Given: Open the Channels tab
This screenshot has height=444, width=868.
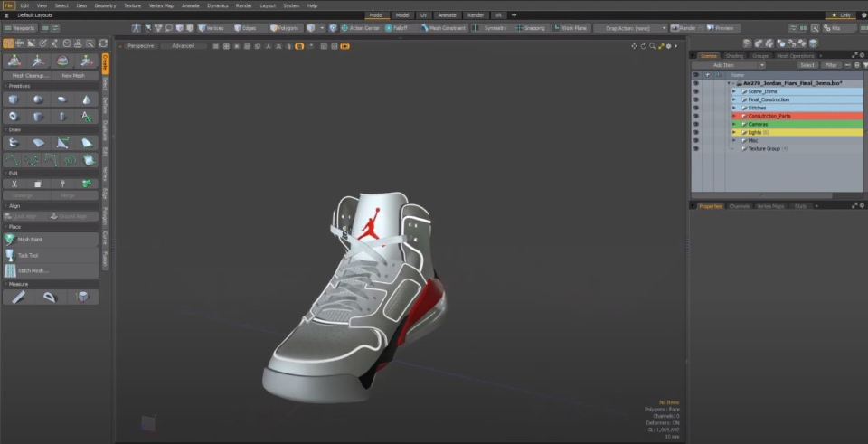Looking at the screenshot, I should click(x=739, y=206).
